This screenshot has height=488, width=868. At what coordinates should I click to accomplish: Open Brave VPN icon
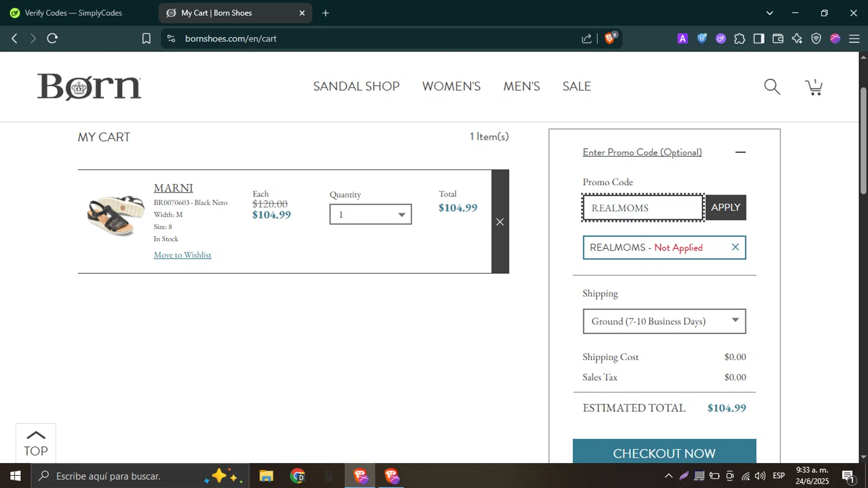tap(816, 38)
